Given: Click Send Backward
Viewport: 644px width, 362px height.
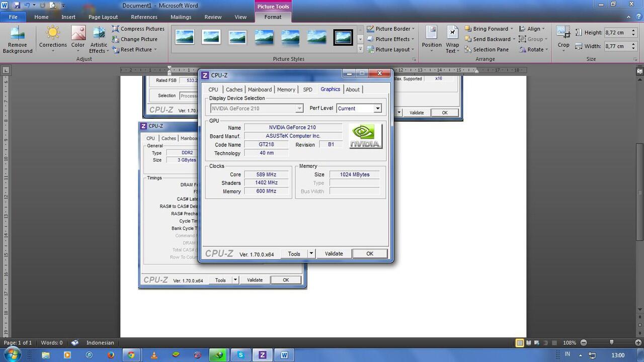Looking at the screenshot, I should 490,39.
